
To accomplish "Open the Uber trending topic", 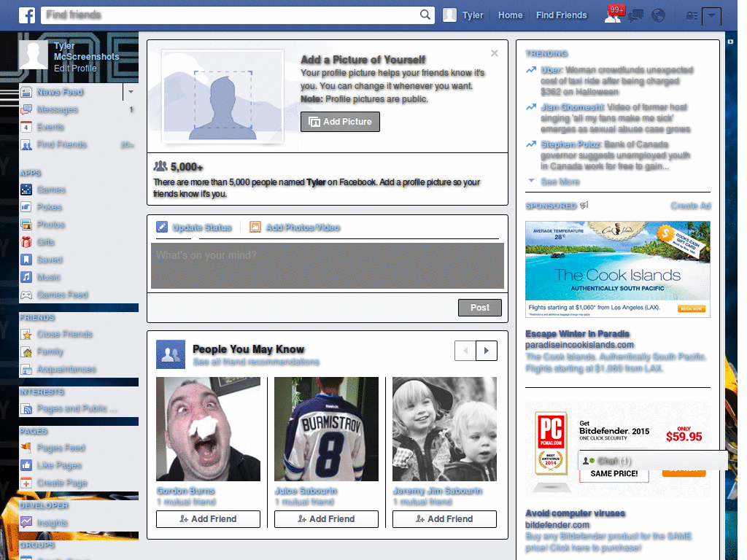I will click(x=551, y=70).
